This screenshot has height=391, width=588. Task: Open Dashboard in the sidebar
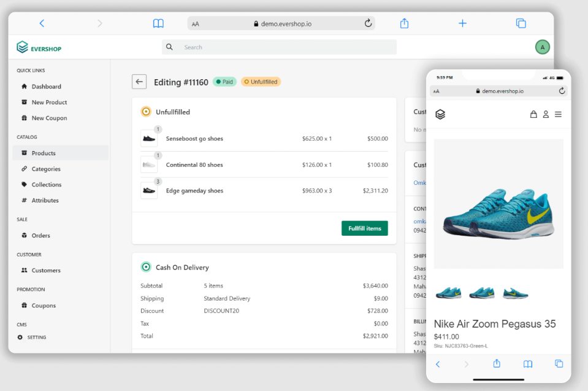(x=46, y=87)
